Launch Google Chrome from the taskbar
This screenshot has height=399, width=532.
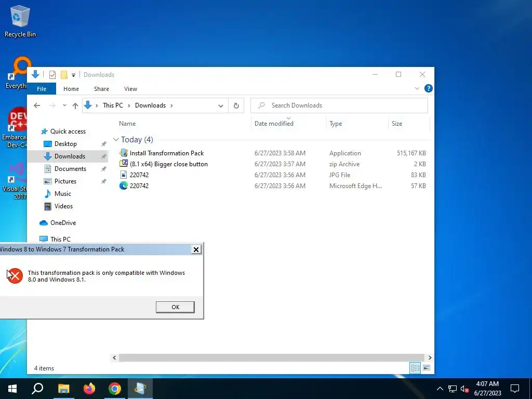(x=115, y=389)
